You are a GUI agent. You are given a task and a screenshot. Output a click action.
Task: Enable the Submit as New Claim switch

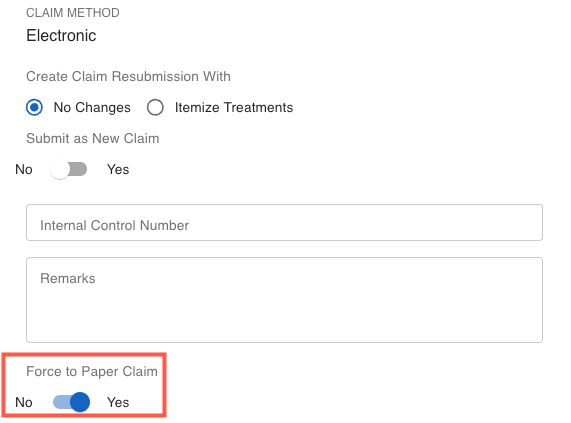(69, 170)
